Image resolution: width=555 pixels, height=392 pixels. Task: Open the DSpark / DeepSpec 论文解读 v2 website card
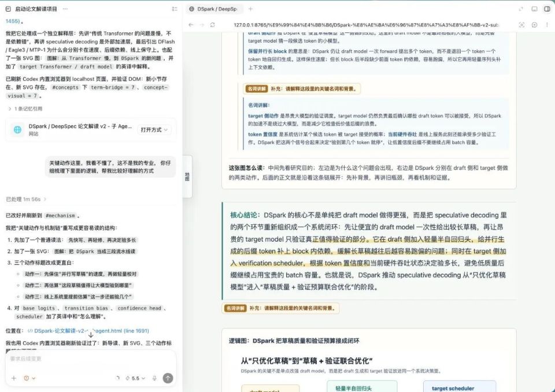click(x=91, y=130)
